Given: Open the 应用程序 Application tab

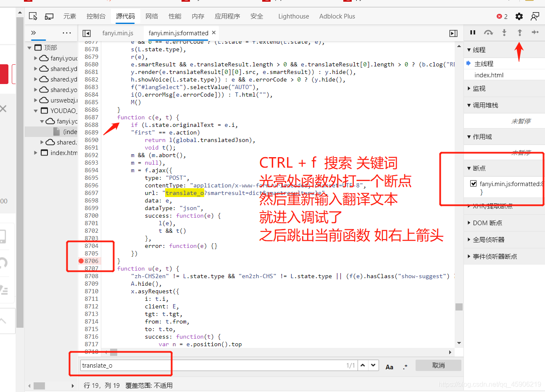Looking at the screenshot, I should (x=227, y=16).
